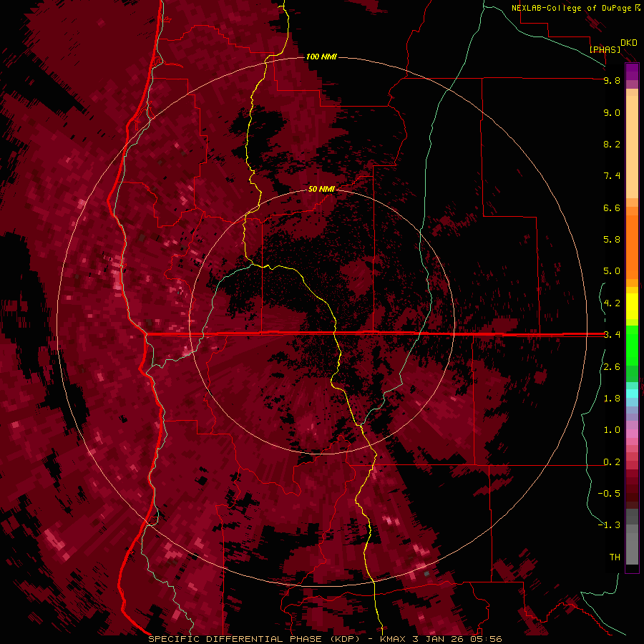Viewport: 644px width, 644px height.
Task: Click the 5.8 value on color scale
Action: pyautogui.click(x=612, y=240)
